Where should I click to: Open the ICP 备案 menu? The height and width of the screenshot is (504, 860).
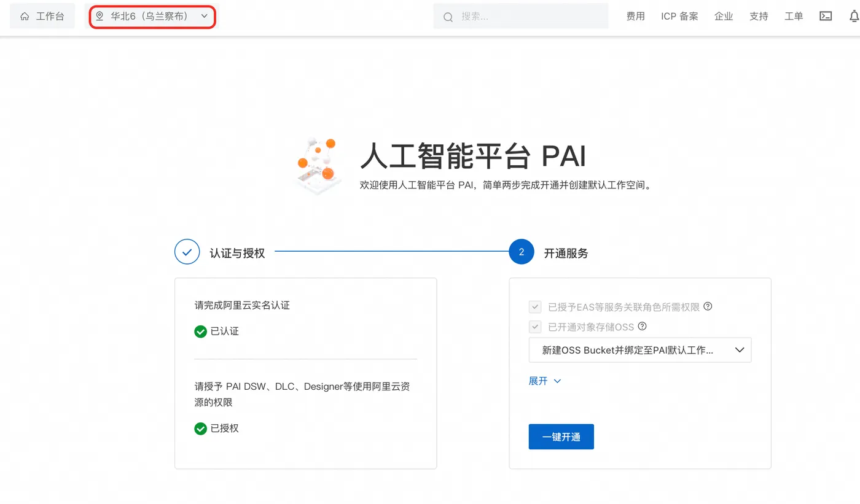[679, 17]
